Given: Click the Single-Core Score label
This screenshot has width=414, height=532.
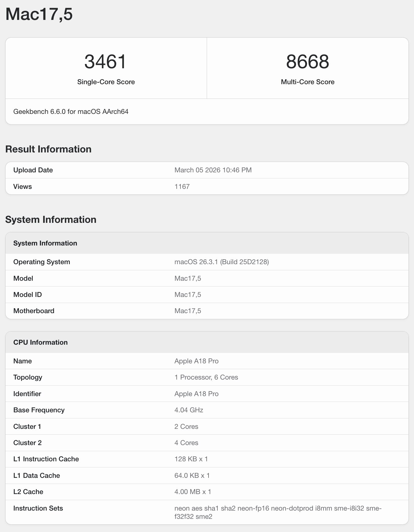Looking at the screenshot, I should pyautogui.click(x=106, y=82).
